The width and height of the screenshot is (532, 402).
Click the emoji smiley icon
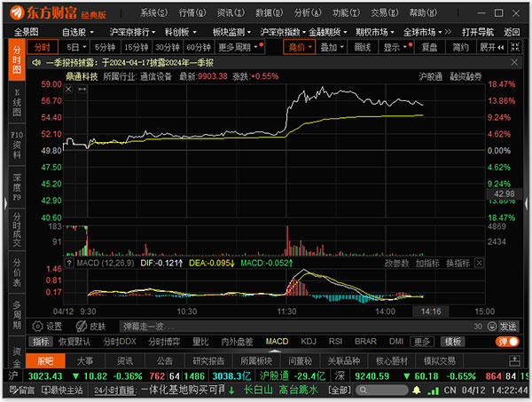click(x=491, y=327)
